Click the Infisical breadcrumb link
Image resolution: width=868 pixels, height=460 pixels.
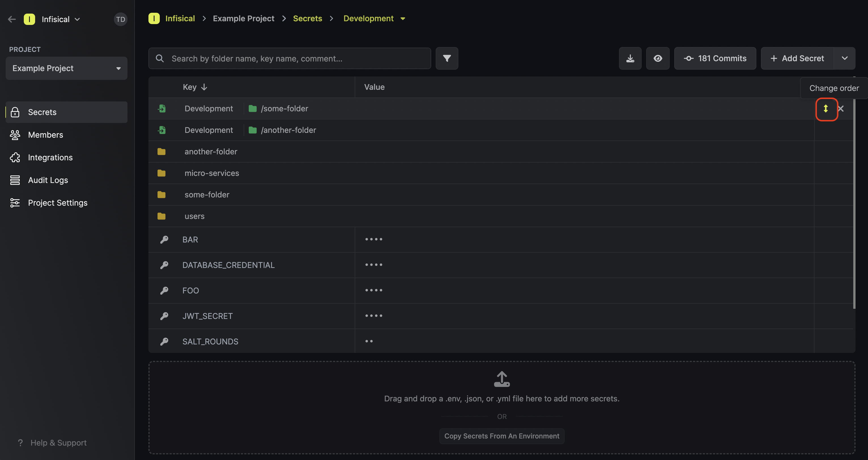(x=180, y=18)
